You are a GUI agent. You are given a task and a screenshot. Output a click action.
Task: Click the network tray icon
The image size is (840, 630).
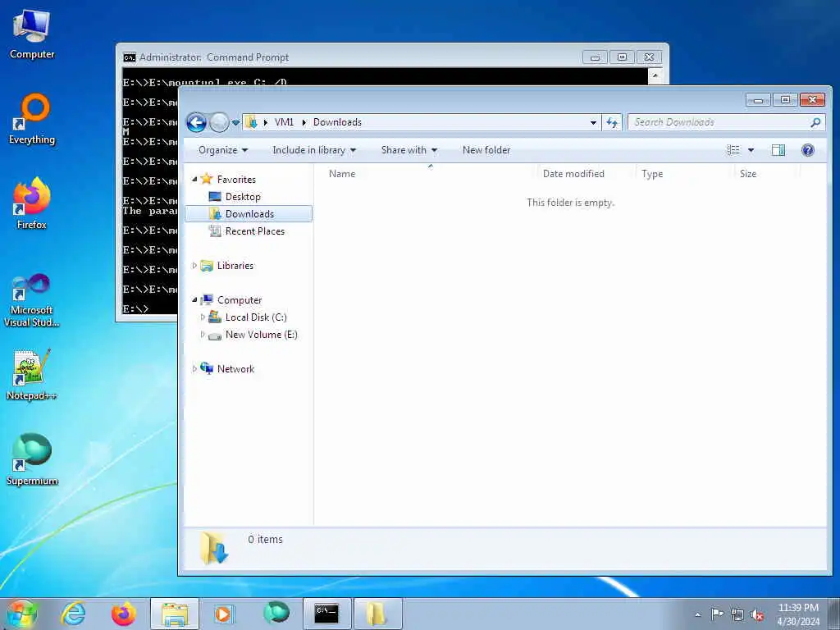(x=737, y=614)
